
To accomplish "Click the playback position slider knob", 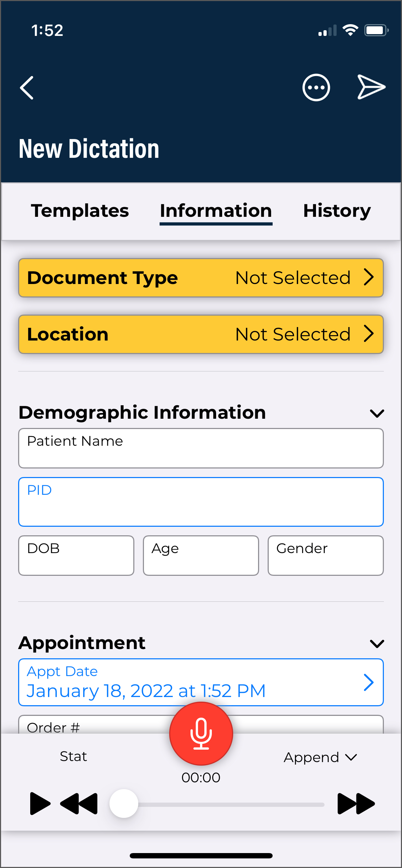I will (x=124, y=804).
